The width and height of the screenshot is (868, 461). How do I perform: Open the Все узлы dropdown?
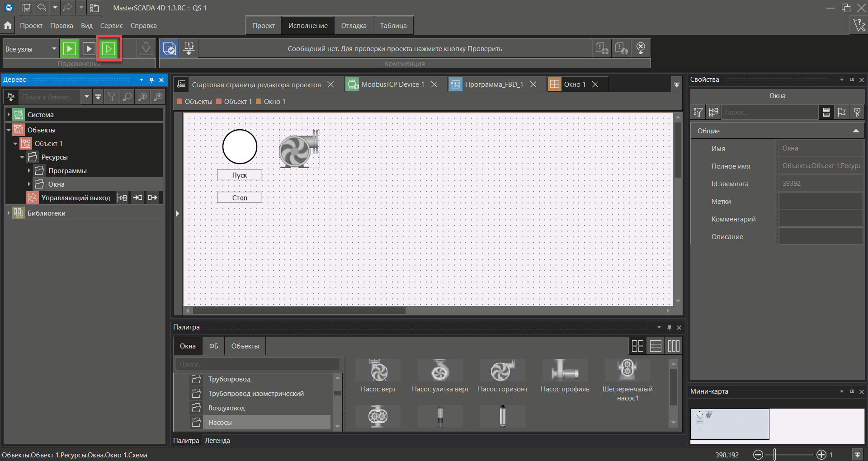coord(54,49)
